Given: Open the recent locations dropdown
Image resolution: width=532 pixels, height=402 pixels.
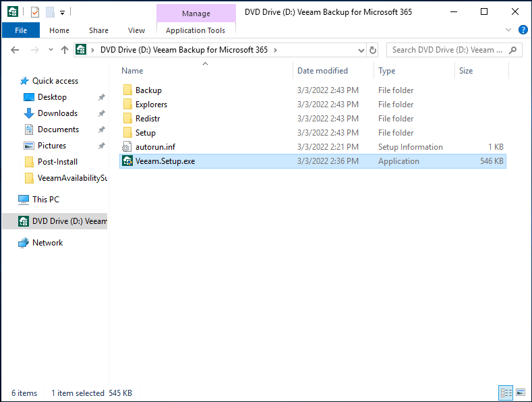Looking at the screenshot, I should pyautogui.click(x=51, y=49).
